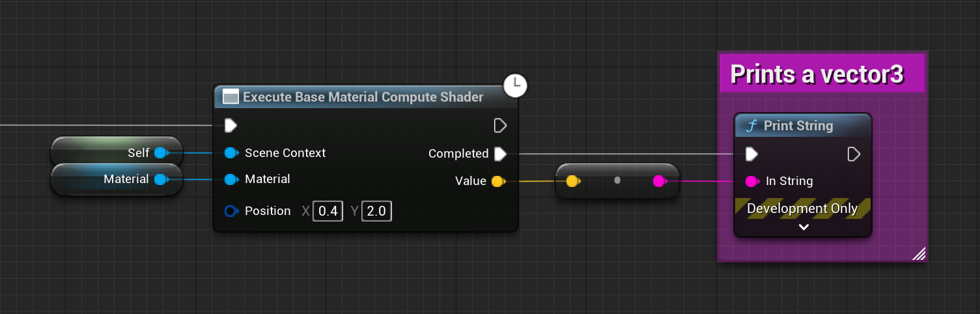Click the Execute node input exec pin
The image size is (980, 314).
(x=231, y=125)
